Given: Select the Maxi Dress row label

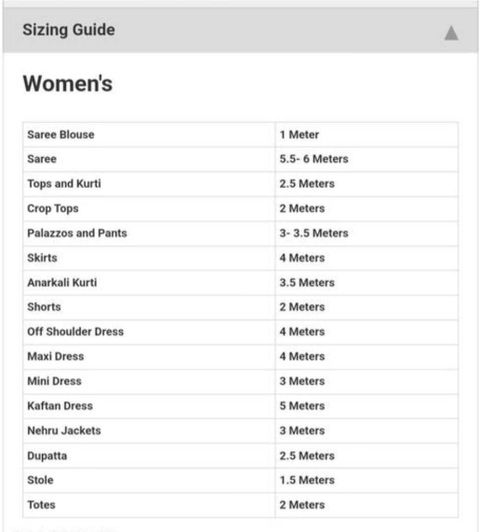Looking at the screenshot, I should click(x=55, y=357).
